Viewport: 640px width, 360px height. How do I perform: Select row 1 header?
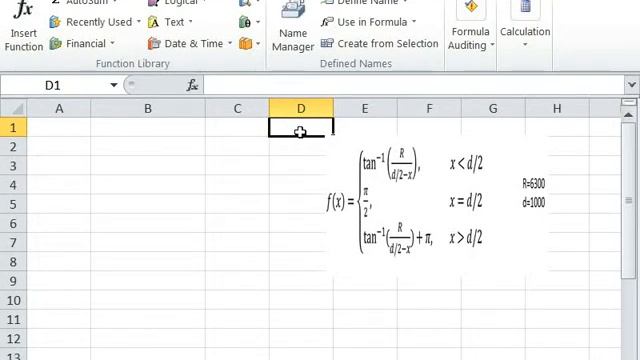click(x=13, y=127)
